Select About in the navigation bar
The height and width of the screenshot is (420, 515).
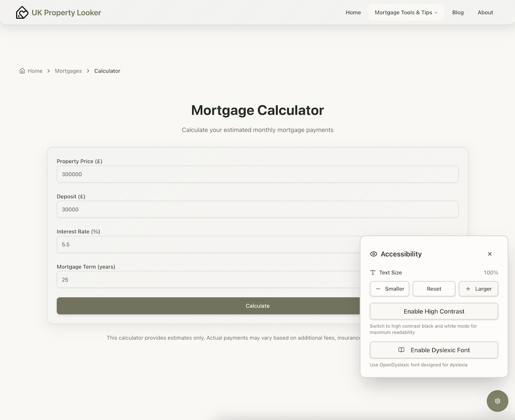[x=485, y=12]
